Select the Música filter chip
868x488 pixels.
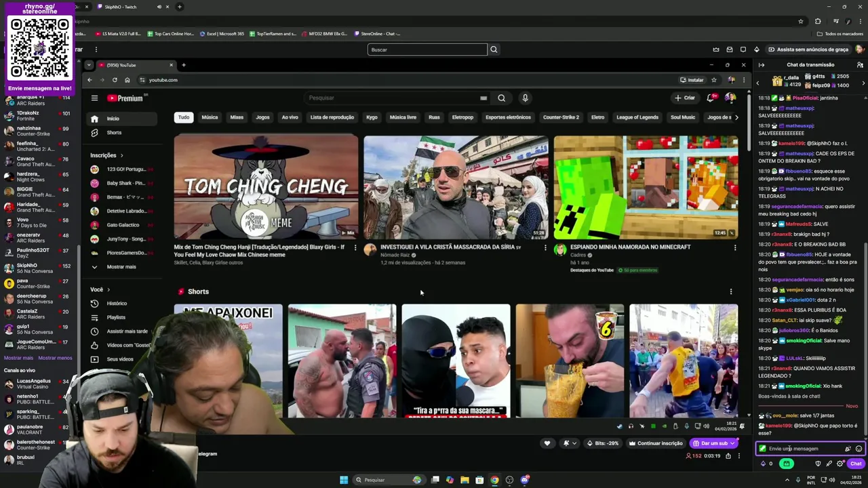(210, 117)
